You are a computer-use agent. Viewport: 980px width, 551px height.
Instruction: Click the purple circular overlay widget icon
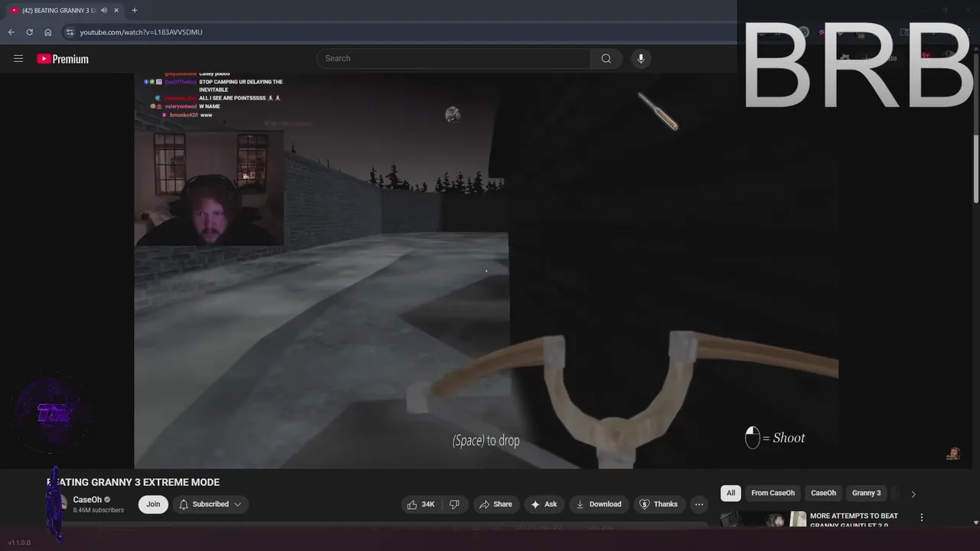(x=52, y=414)
